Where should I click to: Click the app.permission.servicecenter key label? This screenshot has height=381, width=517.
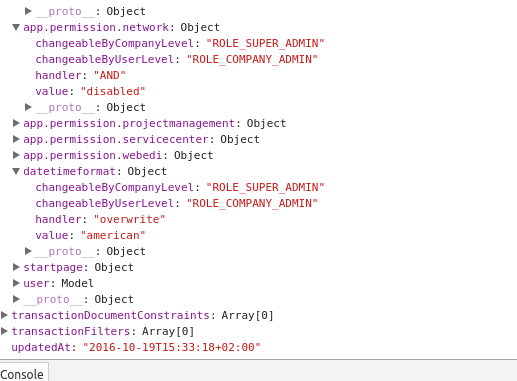tap(116, 139)
